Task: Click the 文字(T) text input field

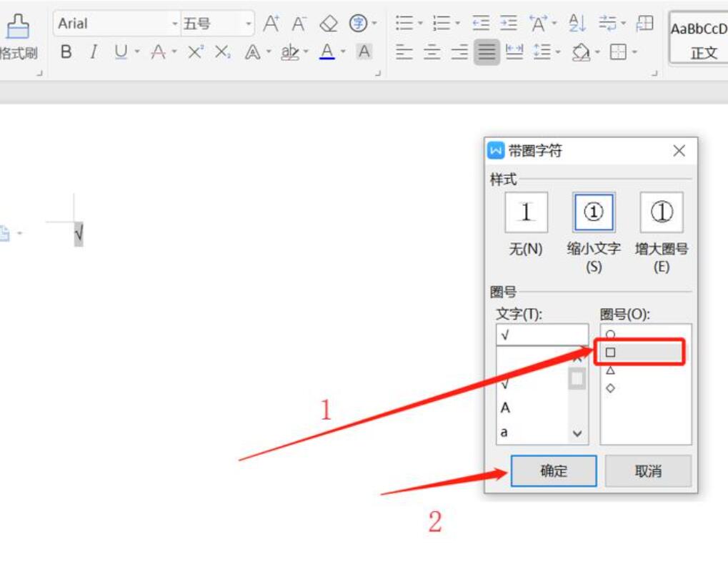Action: pyautogui.click(x=542, y=335)
